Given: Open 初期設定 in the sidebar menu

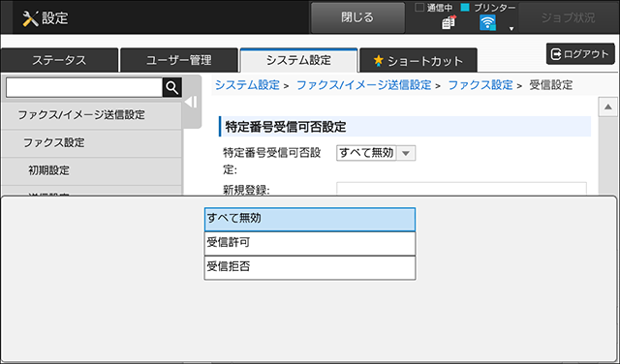Looking at the screenshot, I should (91, 170).
